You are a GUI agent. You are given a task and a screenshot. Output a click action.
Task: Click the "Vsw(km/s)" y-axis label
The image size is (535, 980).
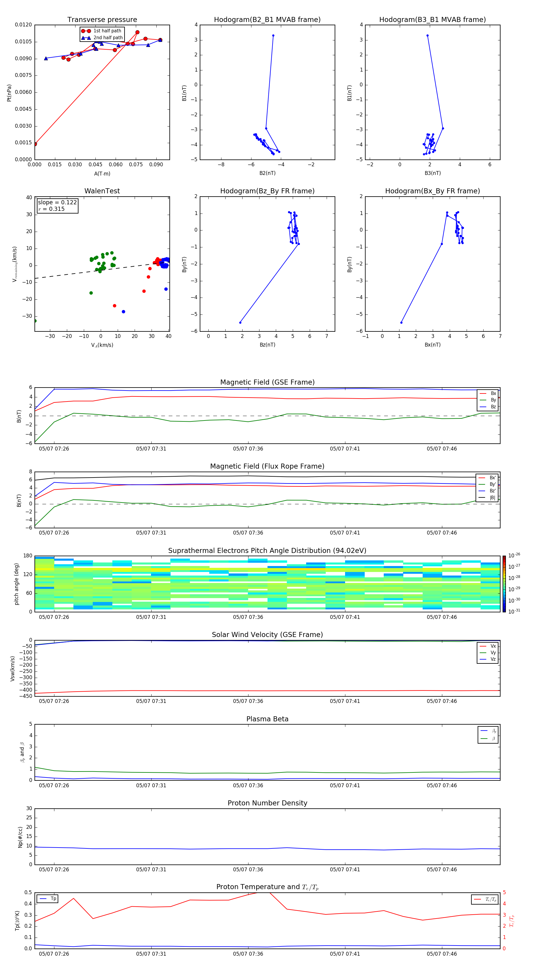(x=12, y=668)
